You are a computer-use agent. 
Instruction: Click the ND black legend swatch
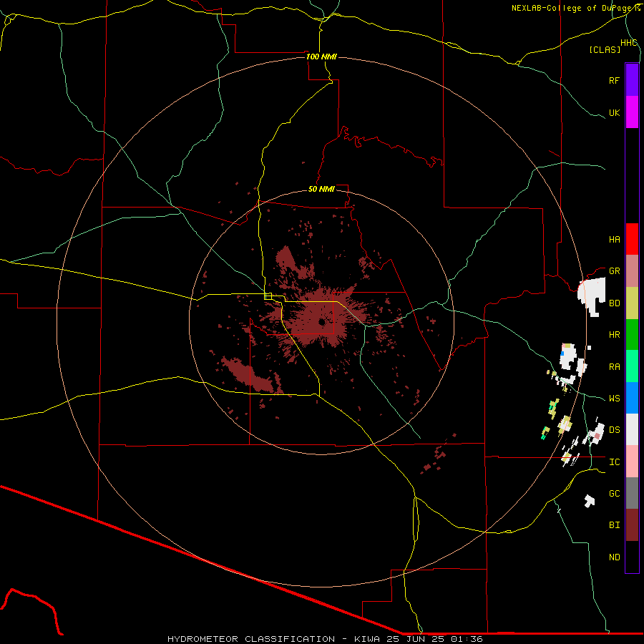[x=632, y=557]
